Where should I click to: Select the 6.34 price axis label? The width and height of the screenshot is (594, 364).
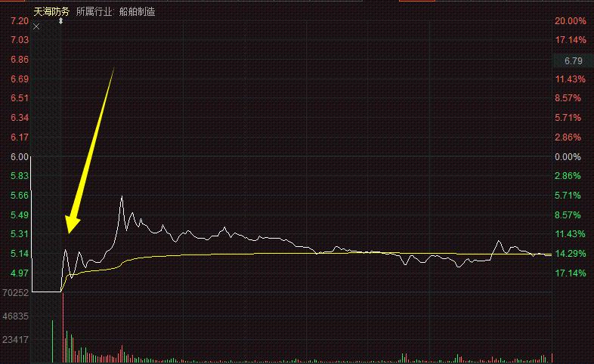20,118
